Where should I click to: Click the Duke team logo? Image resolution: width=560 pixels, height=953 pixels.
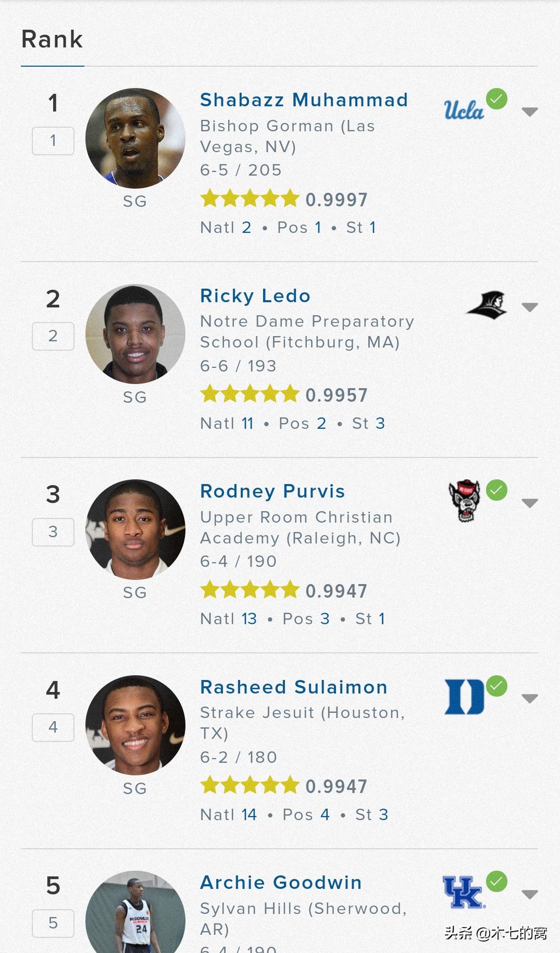tap(464, 697)
